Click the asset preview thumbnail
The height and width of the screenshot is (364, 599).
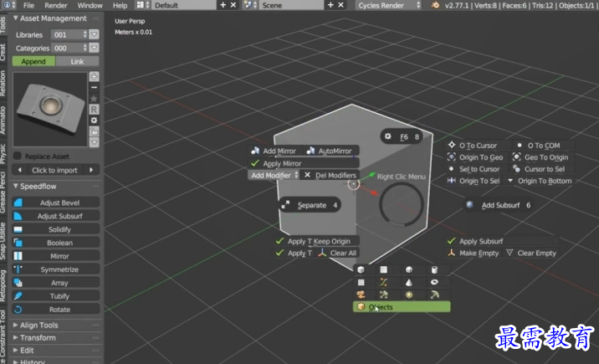(x=50, y=110)
